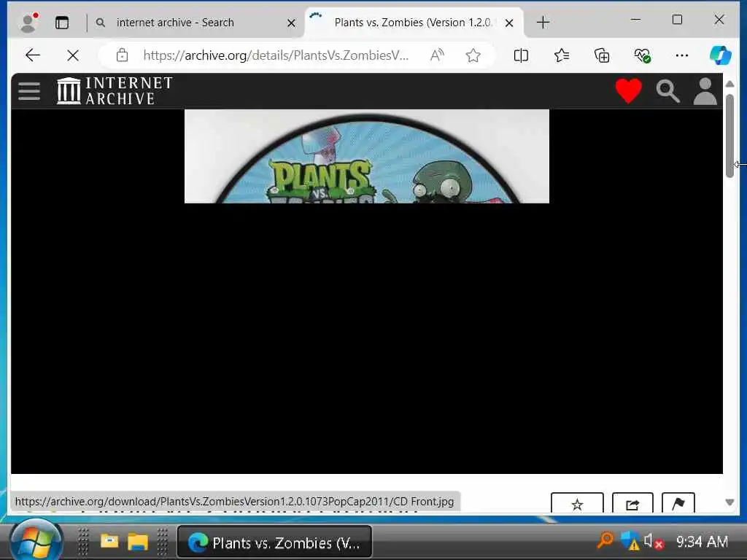This screenshot has height=560, width=747.
Task: Open Copilot sidebar
Action: tap(720, 55)
